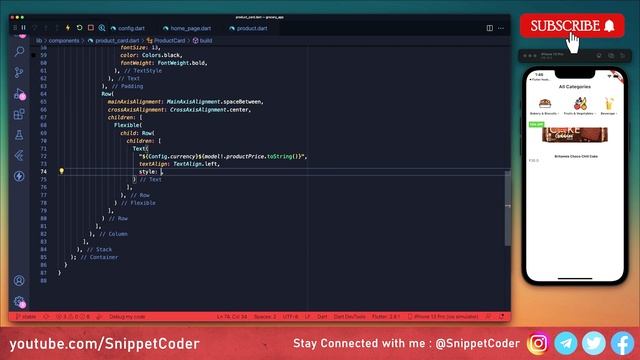
Task: Click the color swatch on line 59
Action: tap(33, 55)
